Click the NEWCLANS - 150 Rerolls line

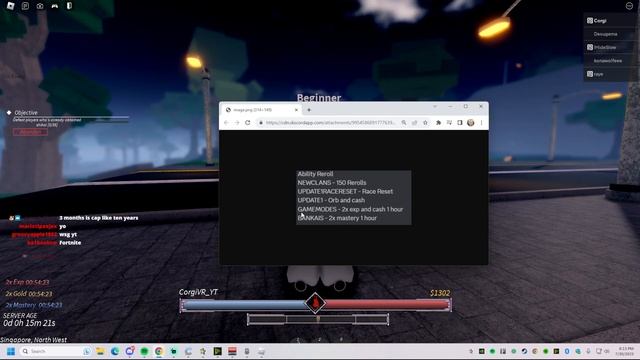click(332, 182)
